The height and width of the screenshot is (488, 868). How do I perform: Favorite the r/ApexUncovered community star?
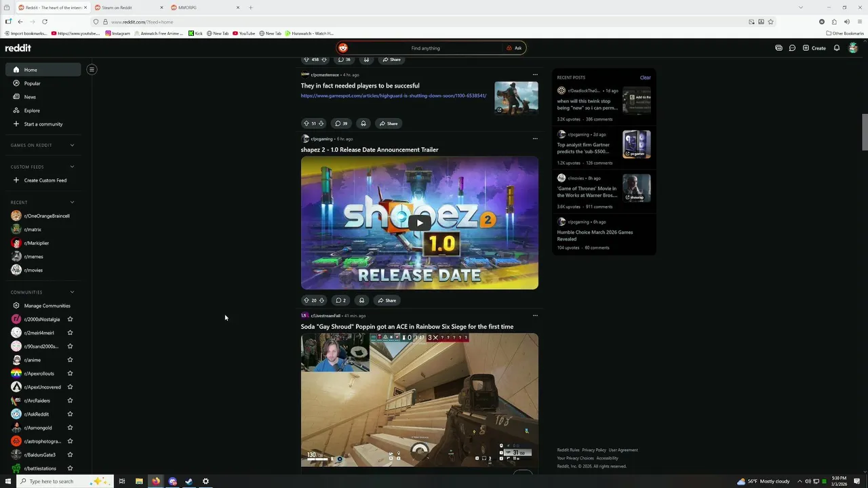70,387
